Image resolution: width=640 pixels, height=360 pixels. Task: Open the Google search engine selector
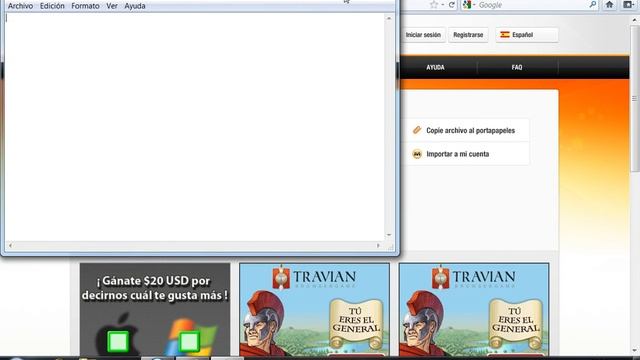[469, 5]
